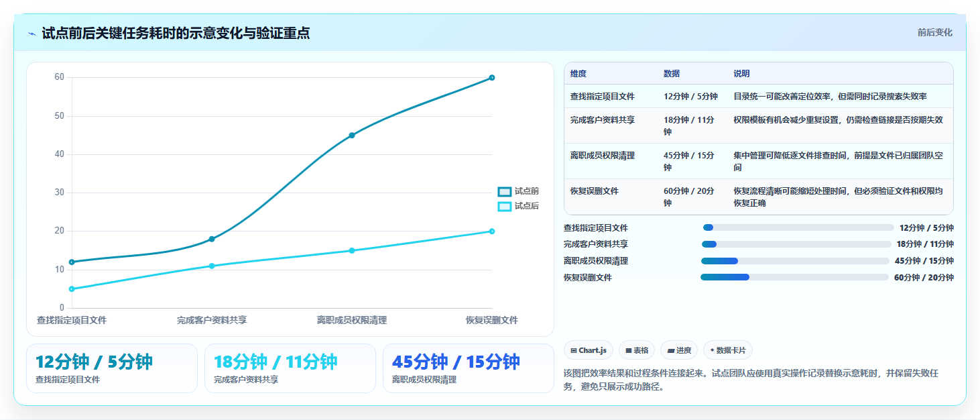Toggle the 试点后 legend swatch

tap(505, 207)
